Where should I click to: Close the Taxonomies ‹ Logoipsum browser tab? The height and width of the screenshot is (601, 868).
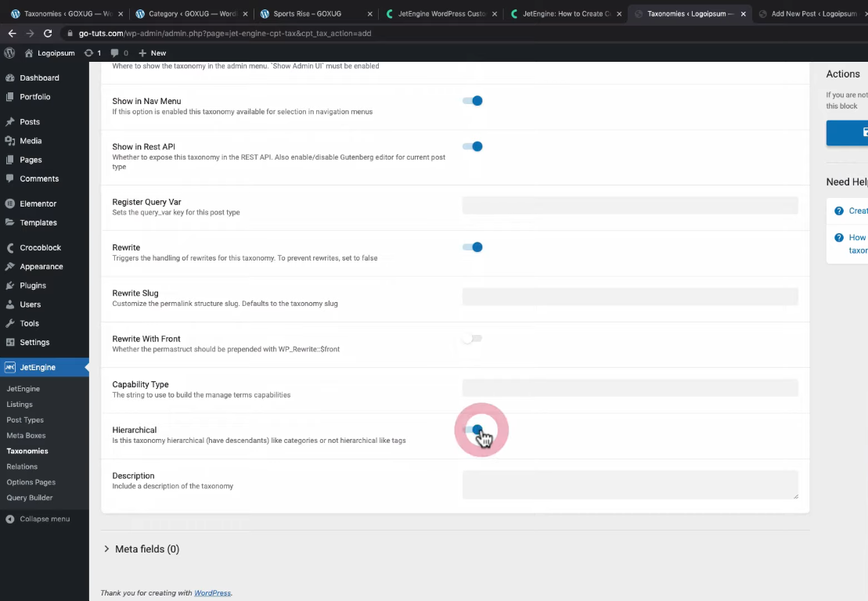tap(743, 14)
